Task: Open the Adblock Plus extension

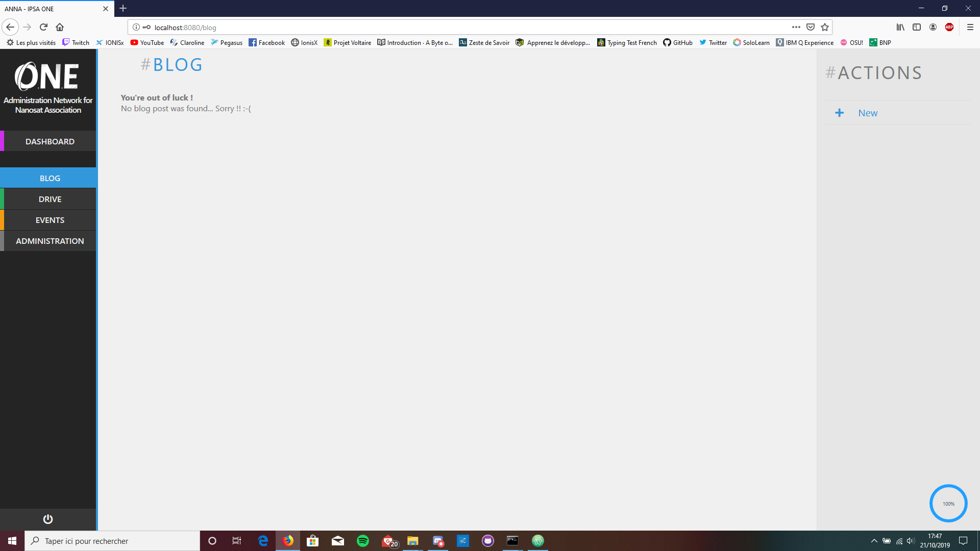Action: click(x=949, y=27)
